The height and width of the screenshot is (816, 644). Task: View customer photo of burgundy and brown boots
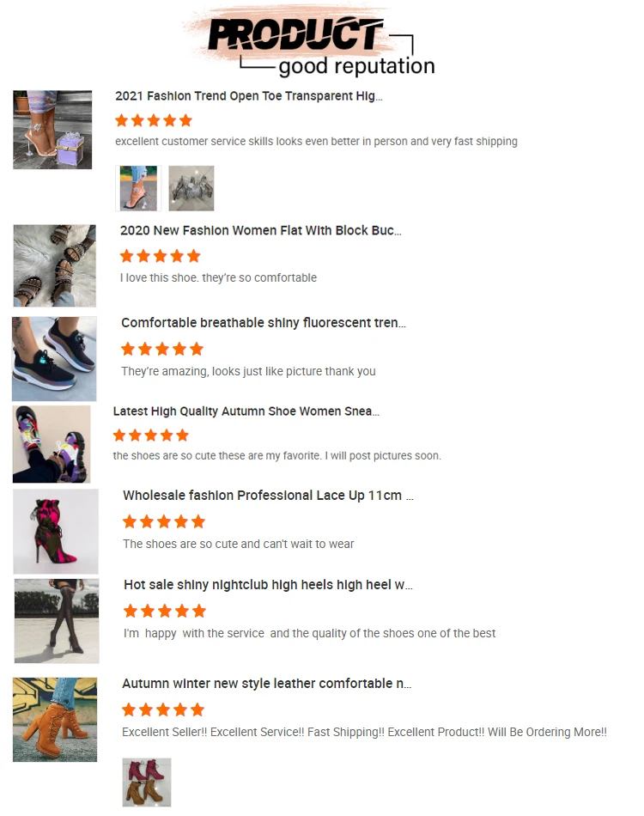(x=147, y=783)
